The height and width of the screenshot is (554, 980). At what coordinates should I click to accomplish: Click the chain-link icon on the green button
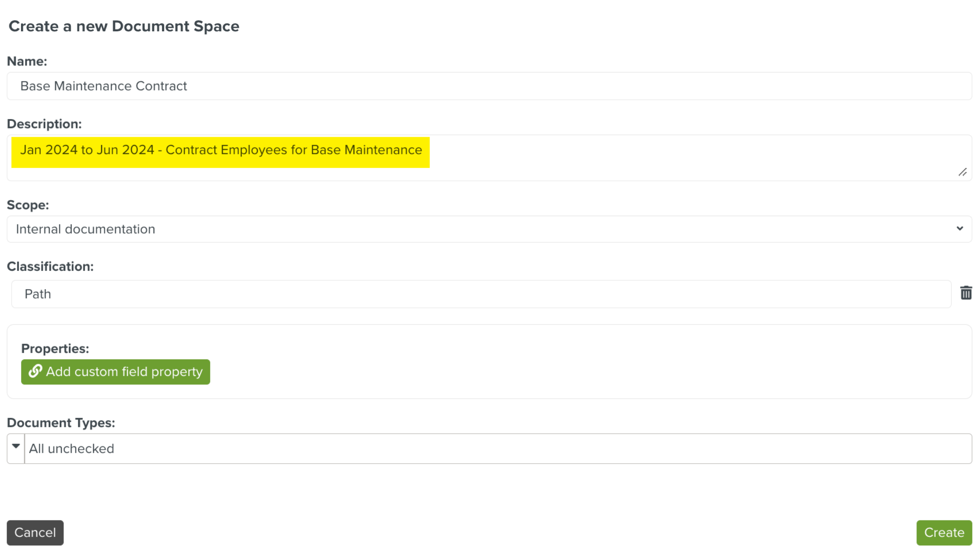(35, 371)
